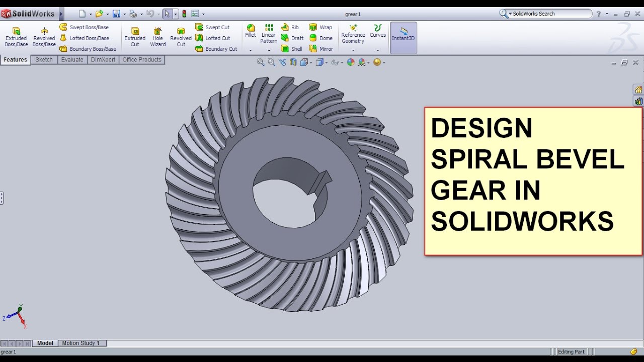Expand Reference Geometry dropdown arrow

[x=353, y=50]
